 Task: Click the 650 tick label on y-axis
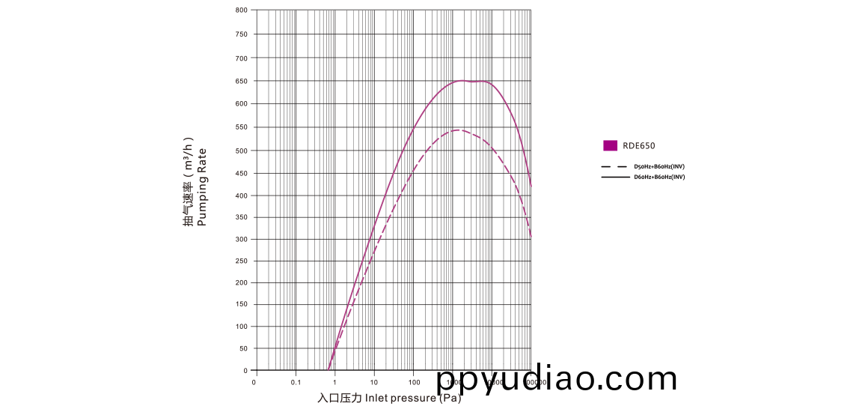[242, 81]
